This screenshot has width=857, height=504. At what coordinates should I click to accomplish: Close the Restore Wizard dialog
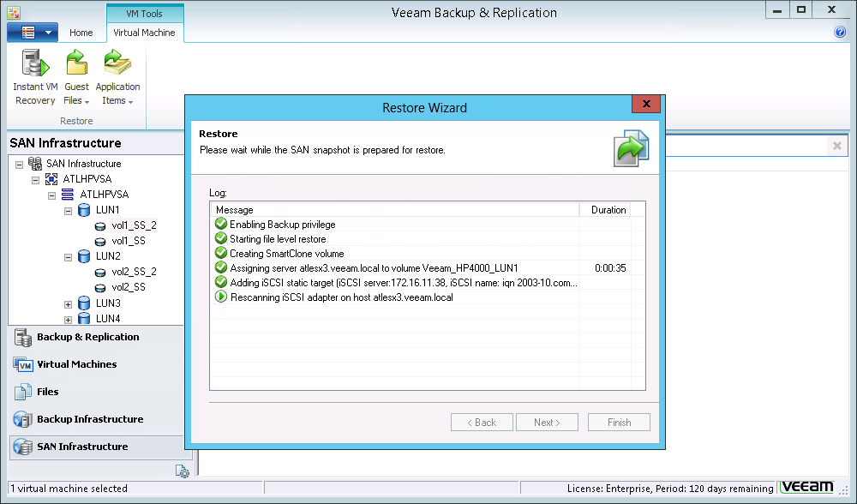pyautogui.click(x=646, y=104)
